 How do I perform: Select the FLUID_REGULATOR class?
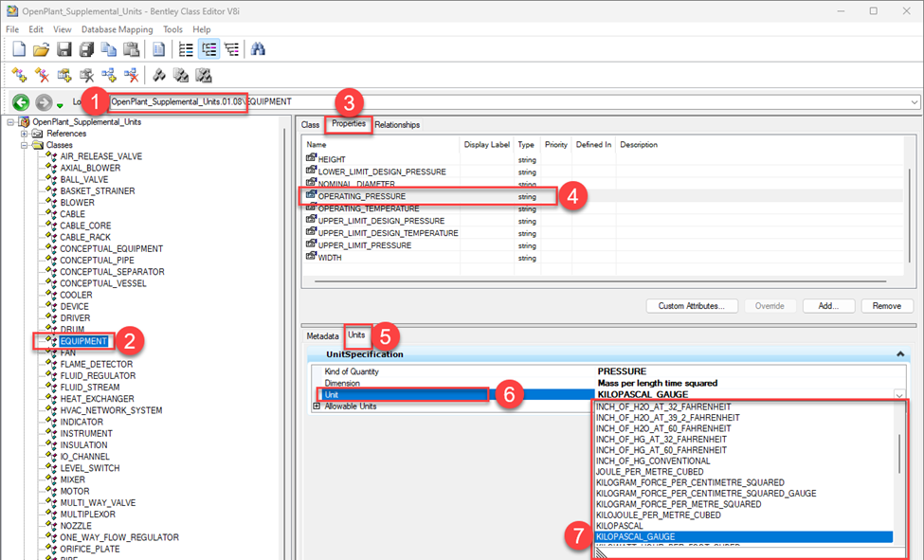(98, 375)
